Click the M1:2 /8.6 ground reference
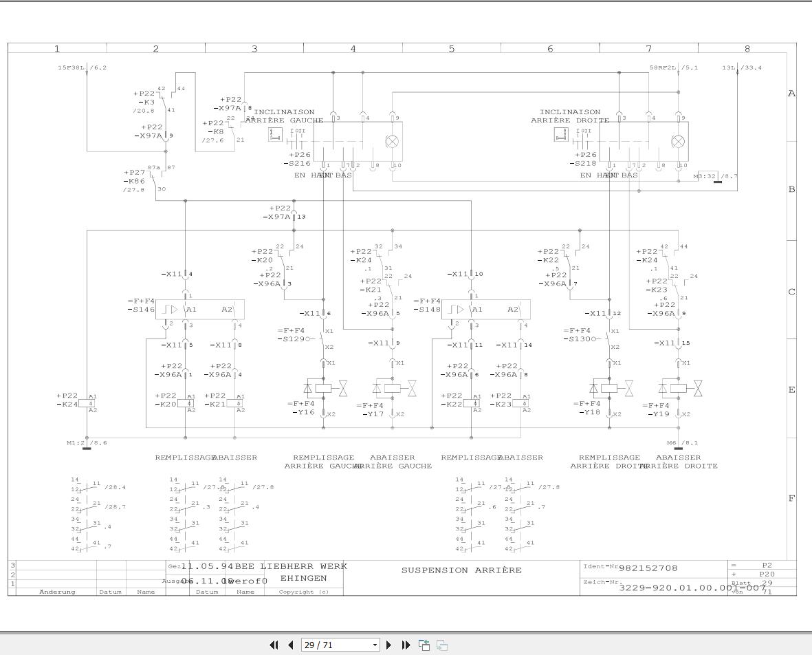 (x=87, y=443)
